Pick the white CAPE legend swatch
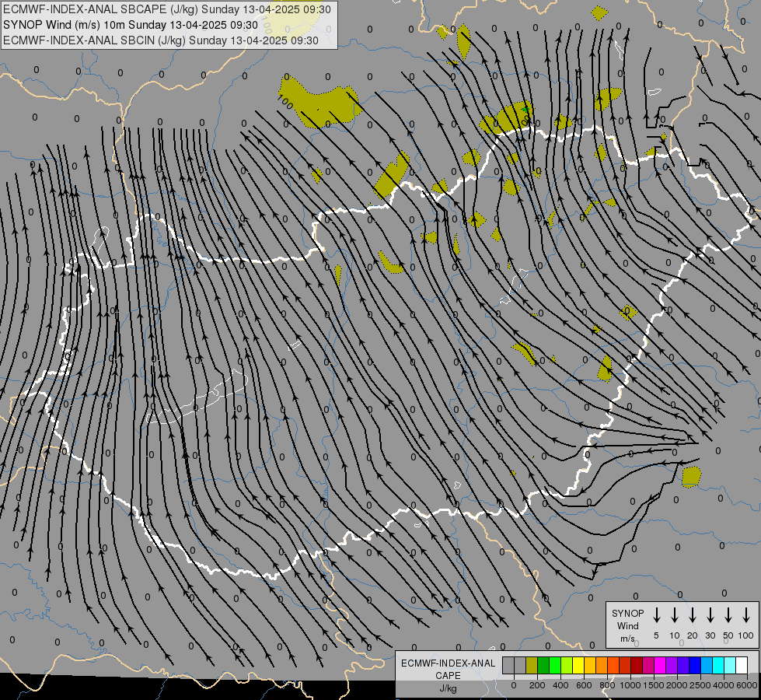This screenshot has height=700, width=761. coord(742,665)
